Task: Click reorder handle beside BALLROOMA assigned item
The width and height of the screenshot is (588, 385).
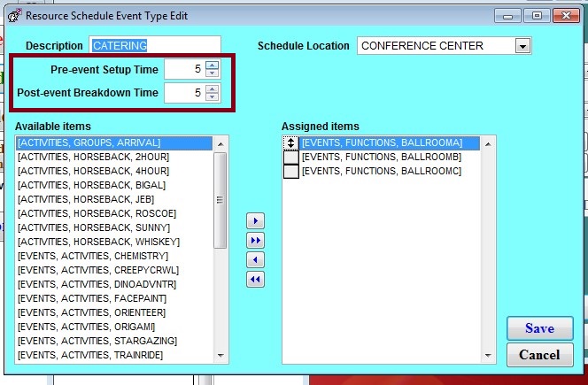Action: click(290, 142)
